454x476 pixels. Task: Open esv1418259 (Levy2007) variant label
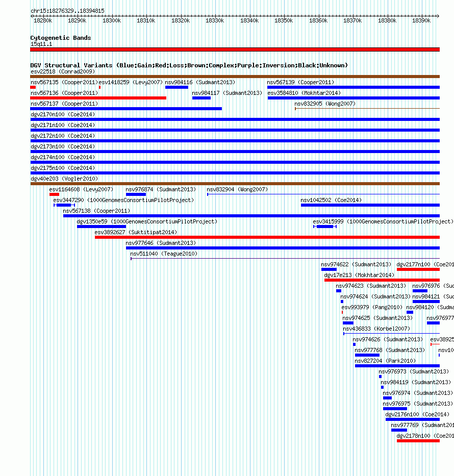[131, 82]
